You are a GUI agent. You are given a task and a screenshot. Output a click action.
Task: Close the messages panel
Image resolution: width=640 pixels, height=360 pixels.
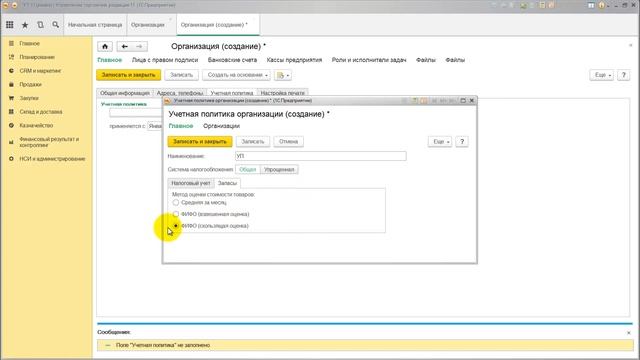[x=629, y=333]
